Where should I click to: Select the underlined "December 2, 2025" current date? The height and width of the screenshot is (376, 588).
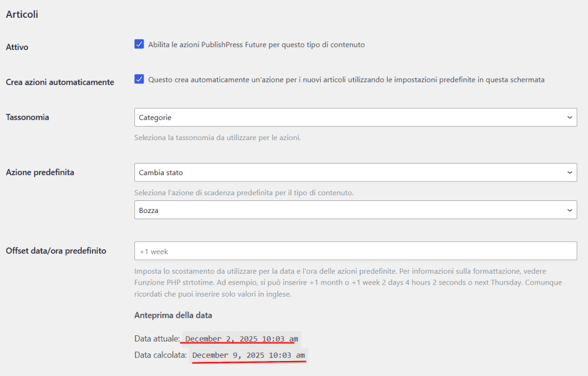coord(239,338)
